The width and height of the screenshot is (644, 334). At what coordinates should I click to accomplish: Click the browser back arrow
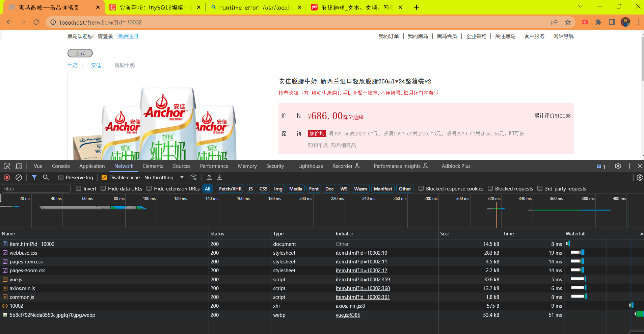[x=9, y=22]
